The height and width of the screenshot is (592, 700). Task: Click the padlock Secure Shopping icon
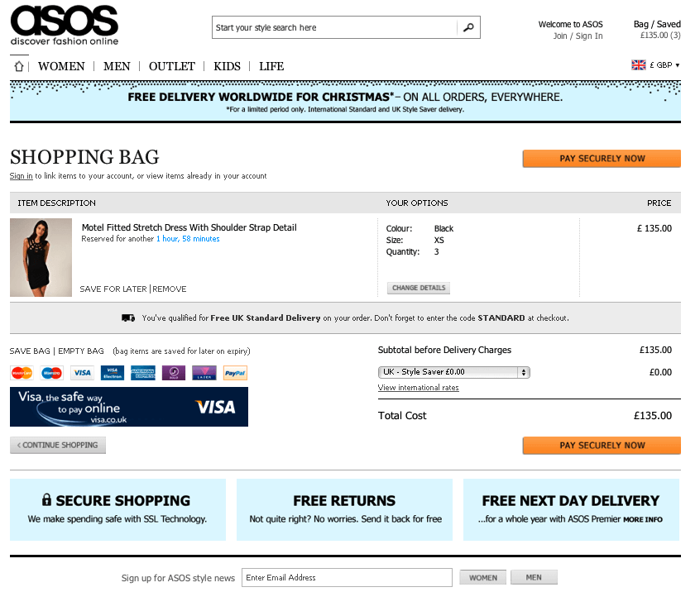46,499
